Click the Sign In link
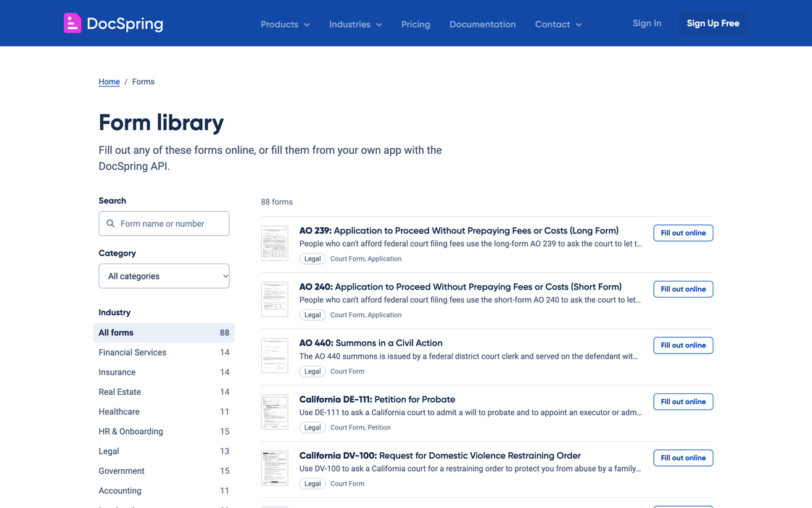812x508 pixels. pos(647,23)
